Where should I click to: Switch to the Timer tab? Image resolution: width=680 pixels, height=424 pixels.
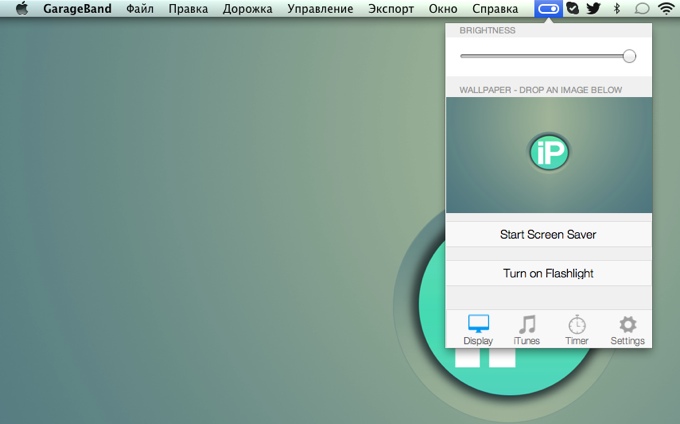point(577,330)
